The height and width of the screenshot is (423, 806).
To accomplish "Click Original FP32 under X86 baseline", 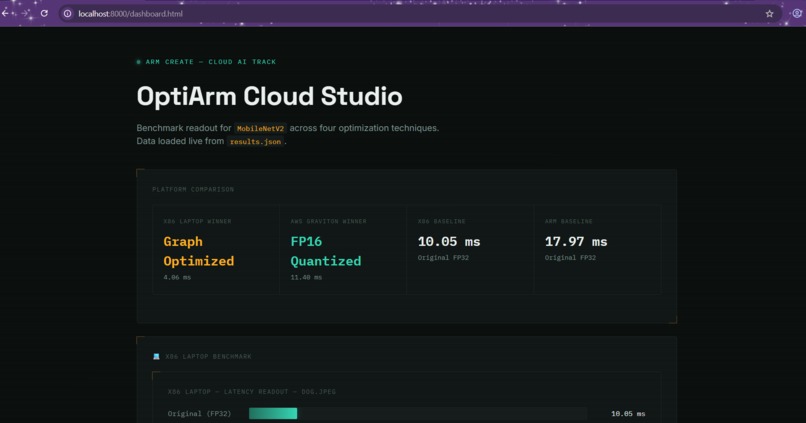I will click(443, 258).
